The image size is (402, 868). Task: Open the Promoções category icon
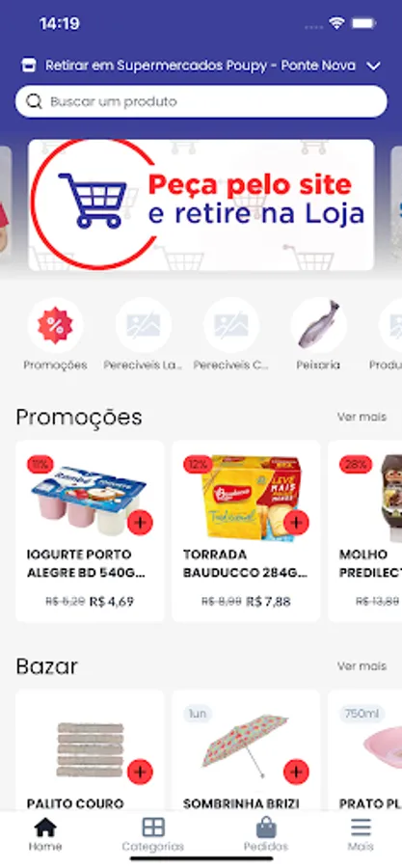[55, 325]
